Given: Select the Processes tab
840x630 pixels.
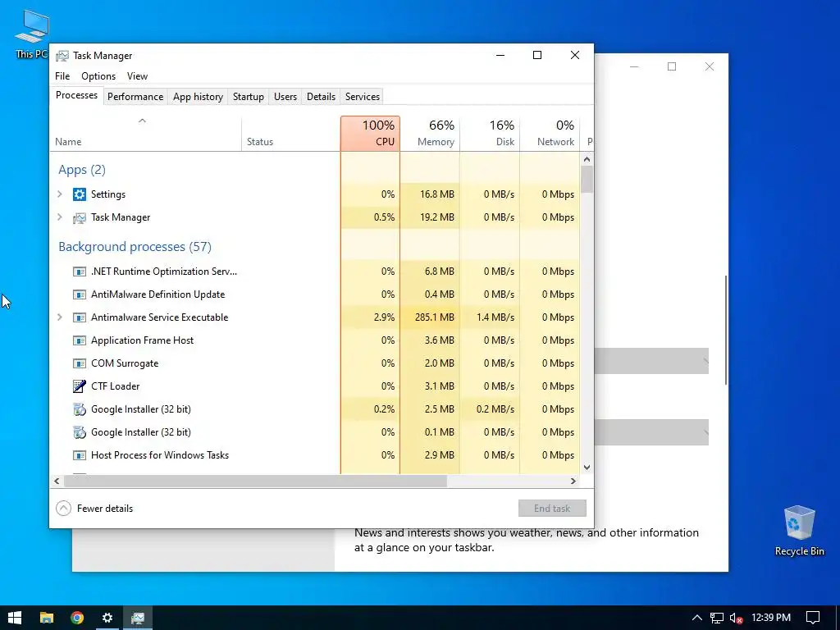Looking at the screenshot, I should pos(76,95).
